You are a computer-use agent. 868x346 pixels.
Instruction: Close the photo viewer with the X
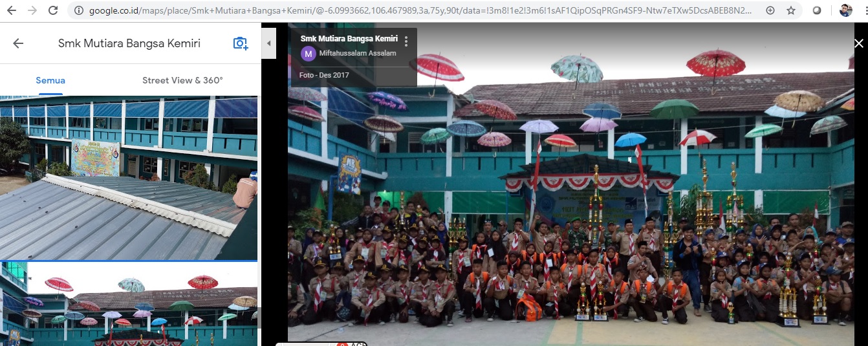858,43
